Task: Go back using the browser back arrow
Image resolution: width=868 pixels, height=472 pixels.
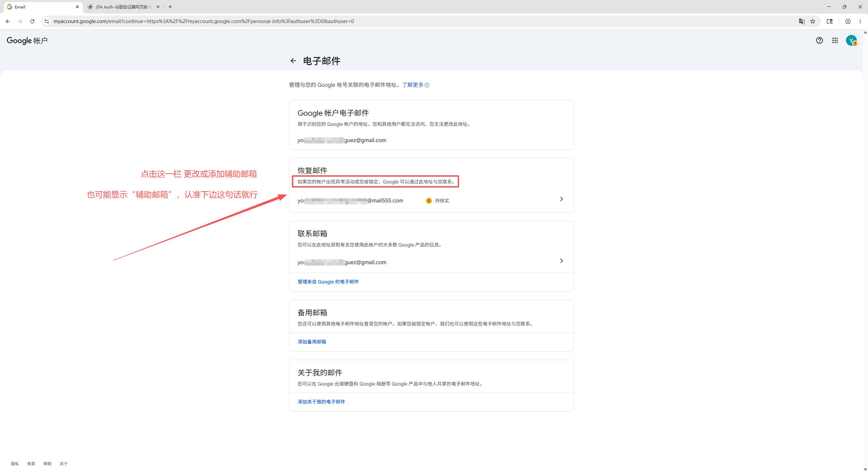Action: (x=8, y=21)
